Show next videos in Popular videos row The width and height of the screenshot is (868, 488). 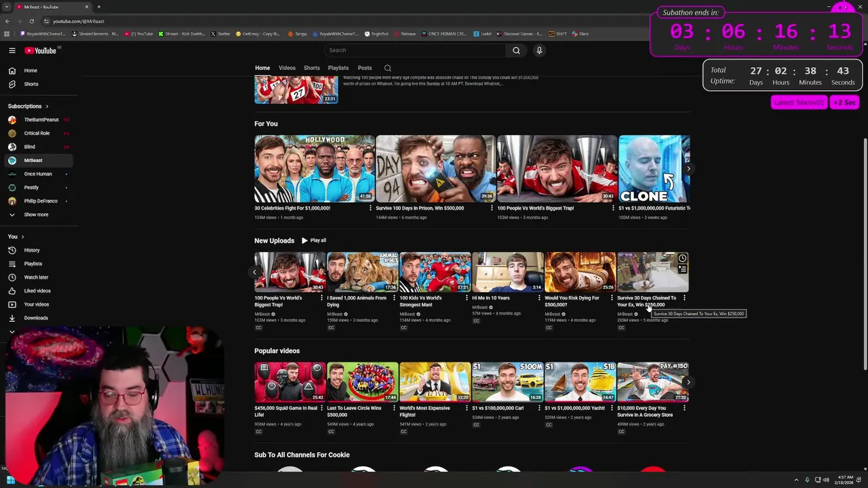[688, 382]
